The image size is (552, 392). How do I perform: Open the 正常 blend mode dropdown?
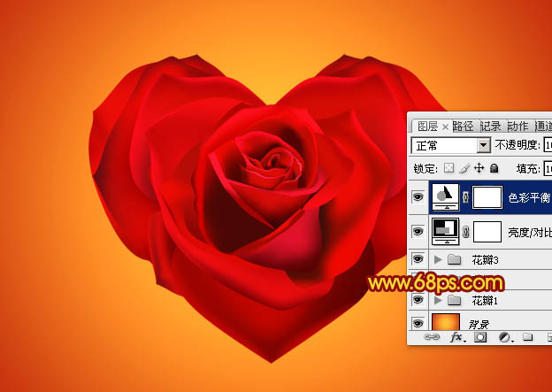pos(450,145)
